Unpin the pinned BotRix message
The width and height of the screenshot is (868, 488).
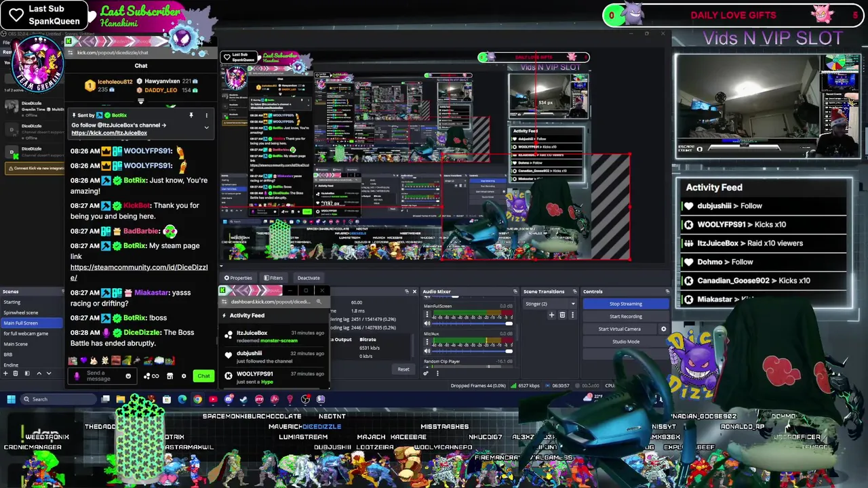click(191, 115)
